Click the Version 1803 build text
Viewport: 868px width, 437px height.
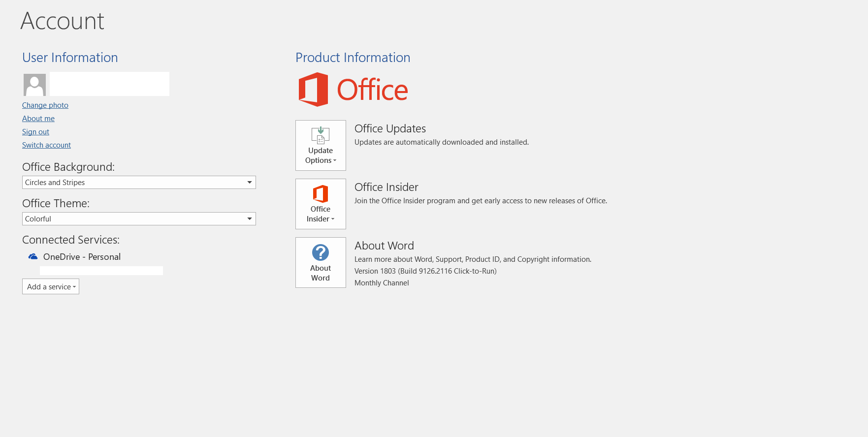pyautogui.click(x=425, y=271)
